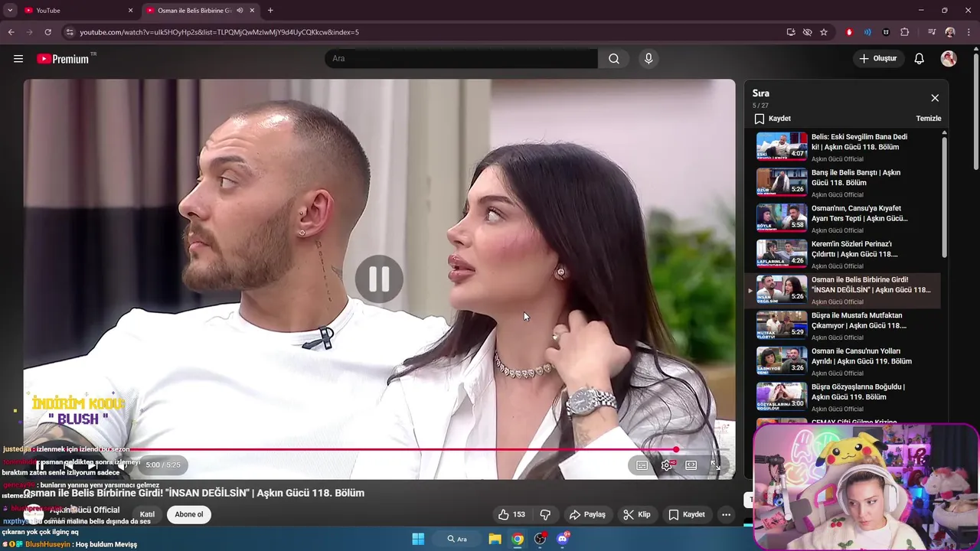Screen dimensions: 980x551
Task: Open File Explorer from taskbar
Action: (x=495, y=539)
